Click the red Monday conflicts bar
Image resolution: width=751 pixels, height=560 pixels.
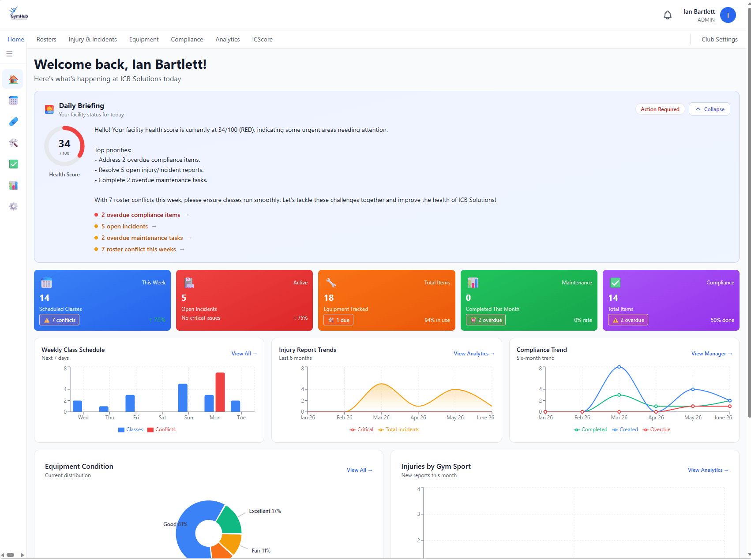click(220, 392)
